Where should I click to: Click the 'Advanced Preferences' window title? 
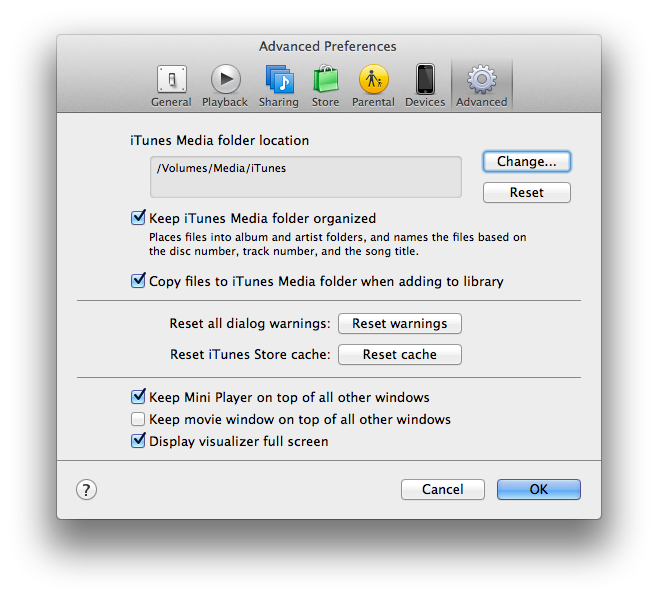click(x=328, y=46)
